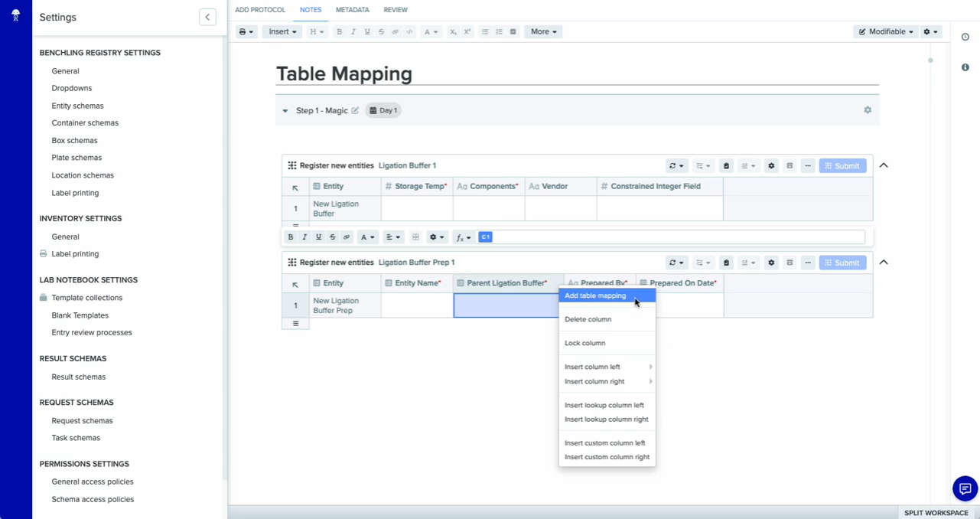The width and height of the screenshot is (980, 519).
Task: Click the Benchling logo in the blue sidebar
Action: point(15,15)
